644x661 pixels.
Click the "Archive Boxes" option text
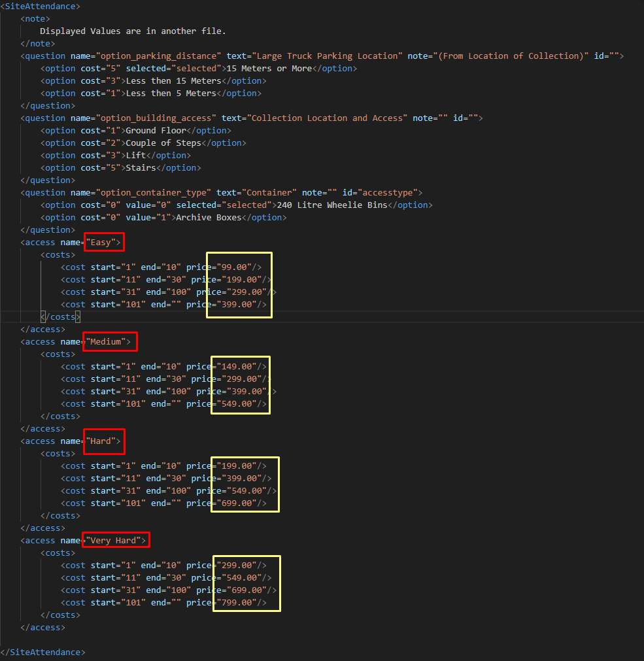tap(209, 218)
